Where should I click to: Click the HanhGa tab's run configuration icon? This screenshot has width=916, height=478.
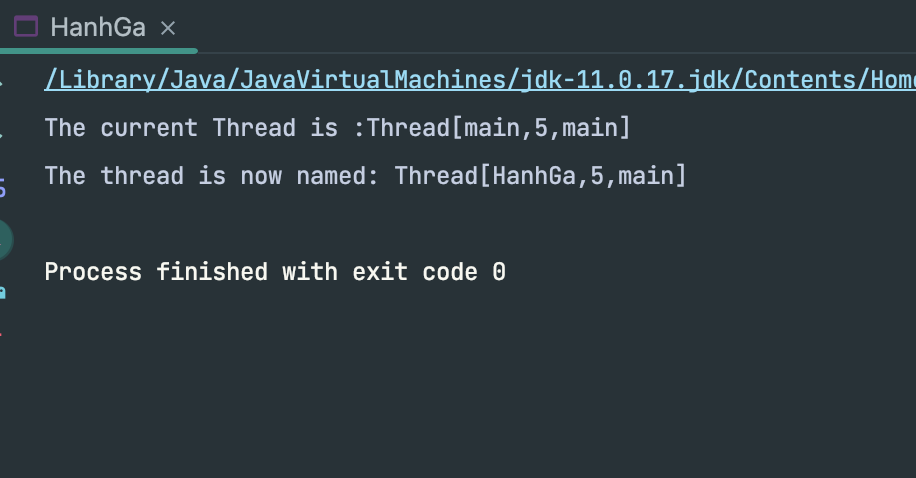pyautogui.click(x=26, y=28)
